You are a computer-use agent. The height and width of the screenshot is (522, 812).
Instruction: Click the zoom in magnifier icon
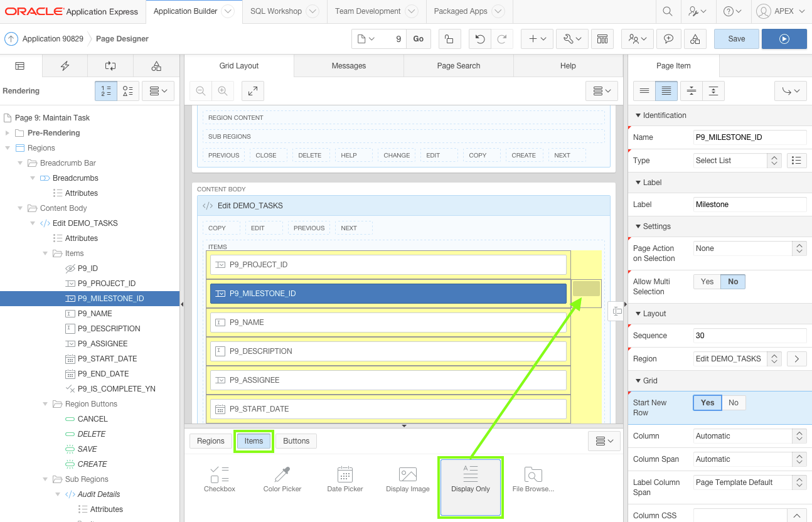pos(222,91)
